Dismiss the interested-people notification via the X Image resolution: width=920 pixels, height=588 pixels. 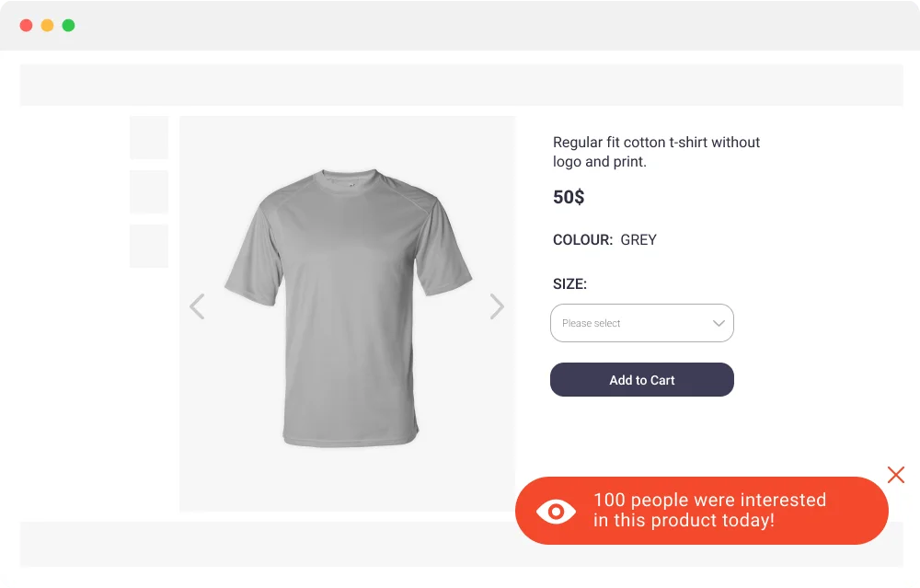[x=895, y=475]
